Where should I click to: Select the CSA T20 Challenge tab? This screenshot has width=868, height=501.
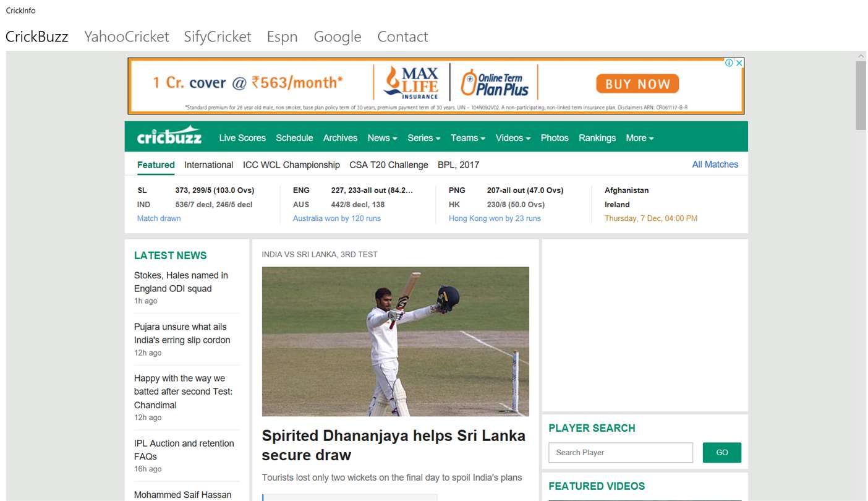[x=389, y=165]
